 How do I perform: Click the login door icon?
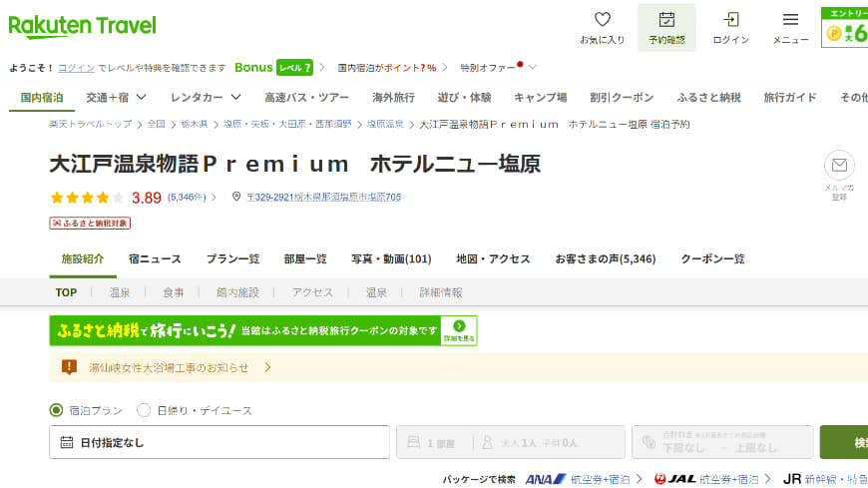(730, 20)
